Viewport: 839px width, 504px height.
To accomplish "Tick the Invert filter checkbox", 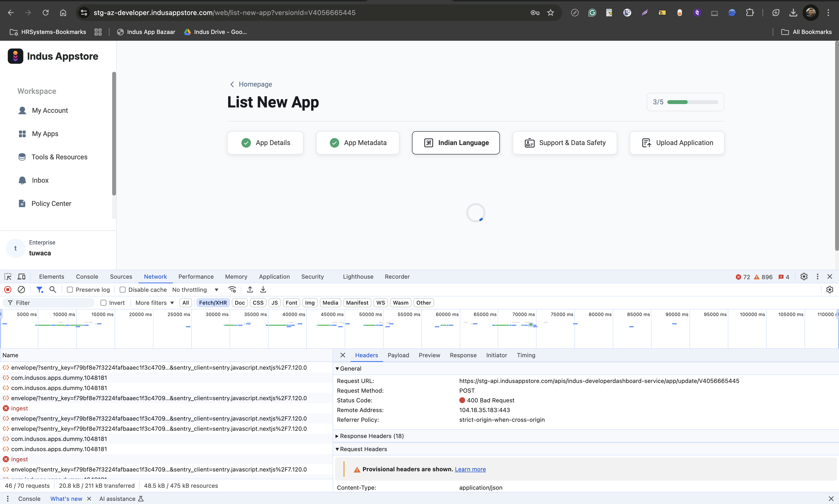I will tap(103, 303).
